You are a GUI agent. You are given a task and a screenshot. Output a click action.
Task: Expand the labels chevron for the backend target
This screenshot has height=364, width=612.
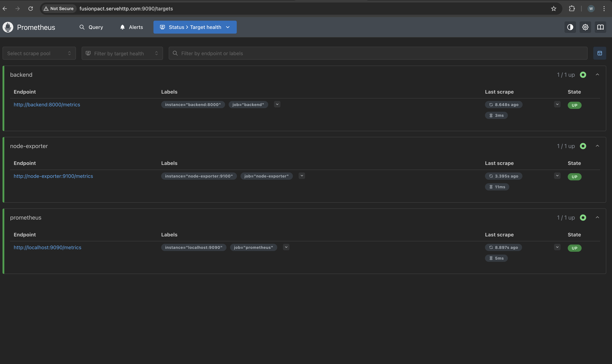(x=277, y=104)
